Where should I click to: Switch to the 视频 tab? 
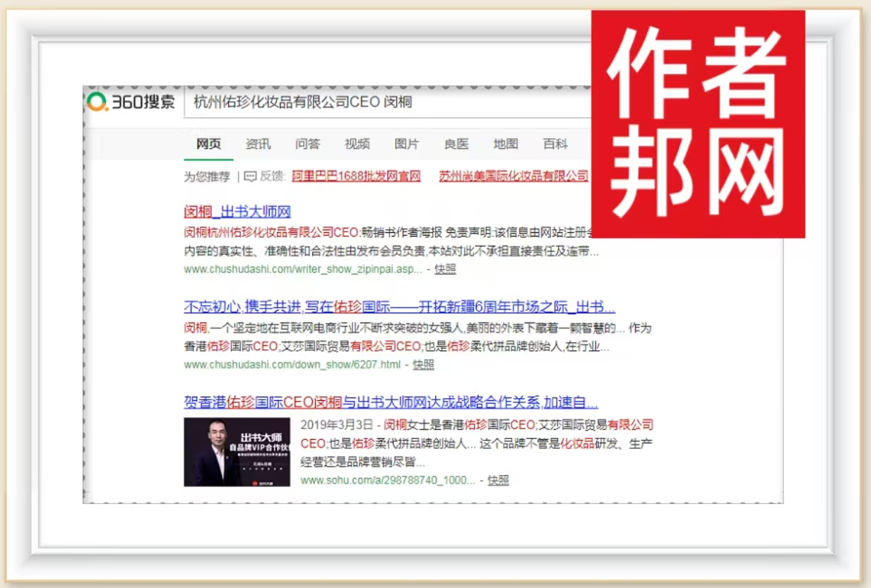click(357, 144)
